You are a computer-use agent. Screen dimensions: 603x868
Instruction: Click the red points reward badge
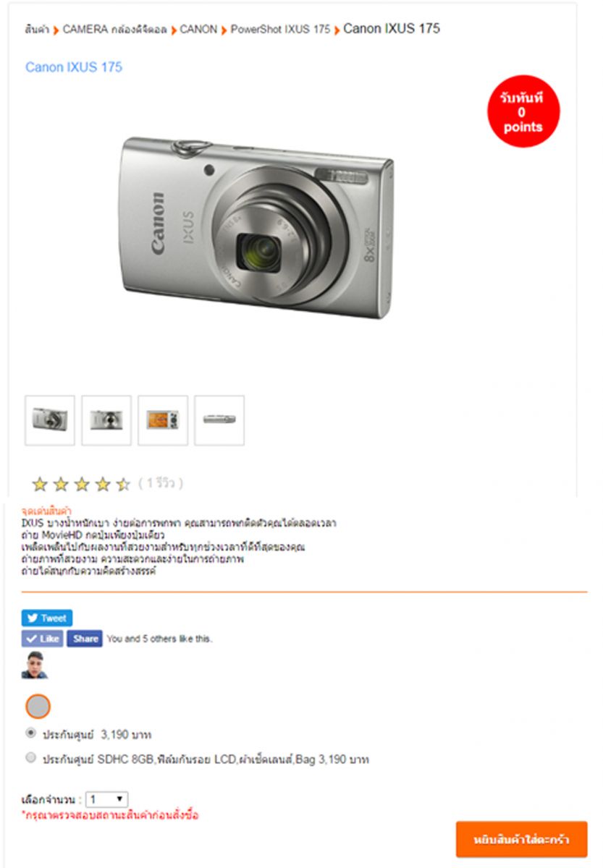[523, 111]
